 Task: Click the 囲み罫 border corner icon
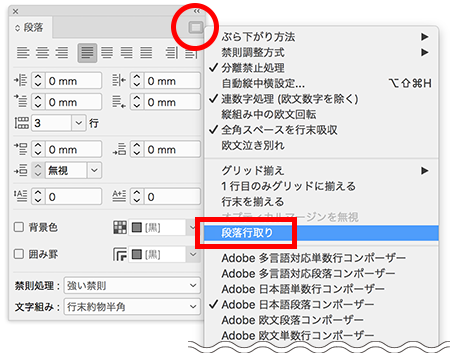click(x=120, y=255)
